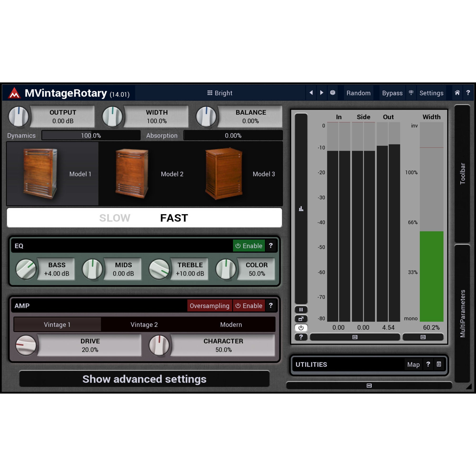This screenshot has height=476, width=476.
Task: Click the dice randomize icon
Action: (x=333, y=93)
